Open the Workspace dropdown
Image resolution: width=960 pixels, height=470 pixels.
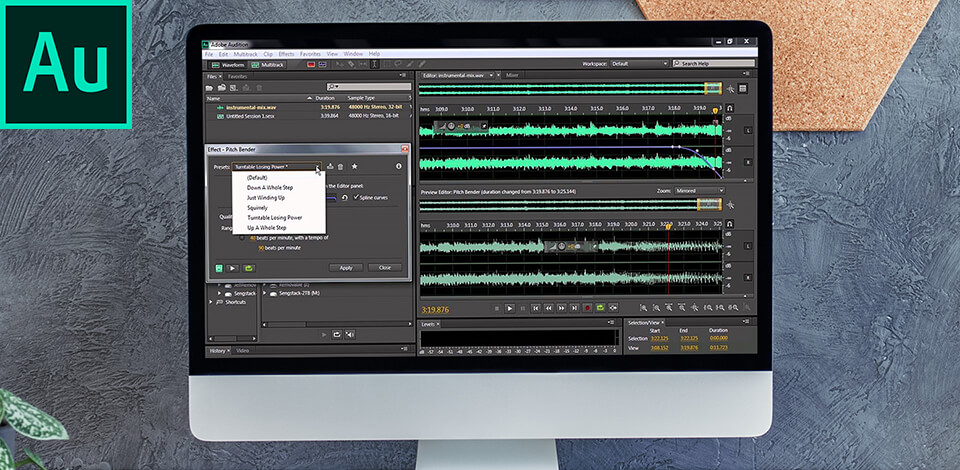click(x=637, y=64)
